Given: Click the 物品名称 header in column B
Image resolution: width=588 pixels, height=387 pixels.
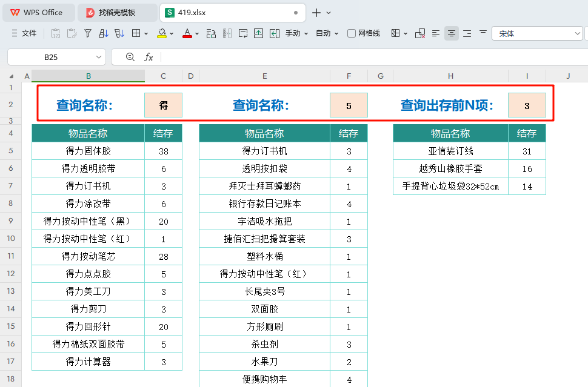Looking at the screenshot, I should tap(88, 133).
